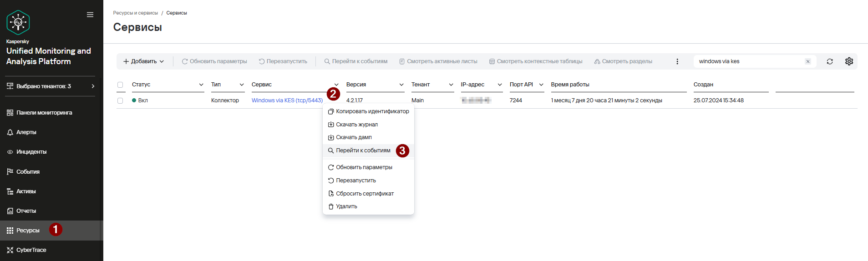Image resolution: width=868 pixels, height=261 pixels.
Task: Open the three-dot more actions menu
Action: (x=677, y=61)
